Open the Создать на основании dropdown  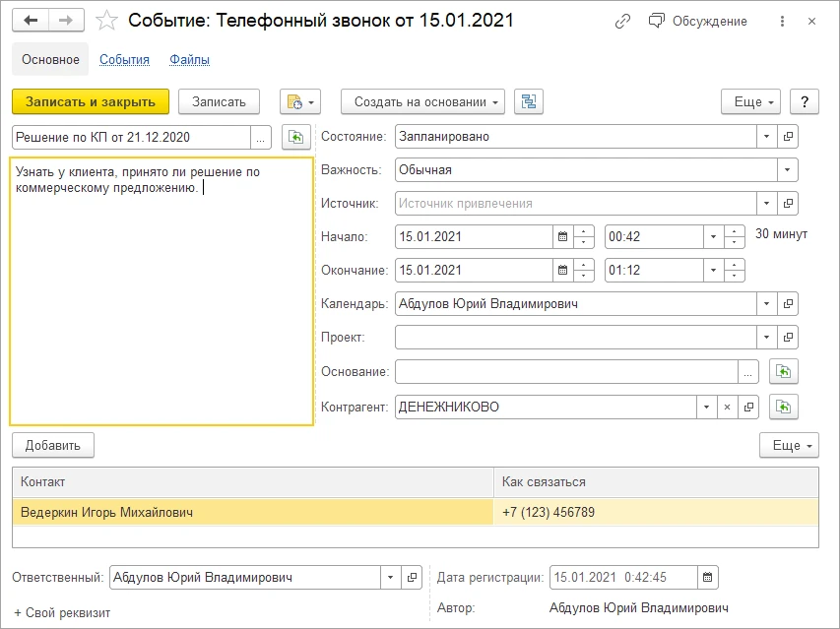[x=422, y=101]
